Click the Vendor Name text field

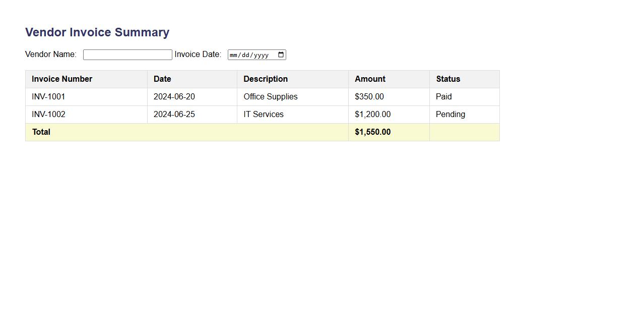coord(127,55)
